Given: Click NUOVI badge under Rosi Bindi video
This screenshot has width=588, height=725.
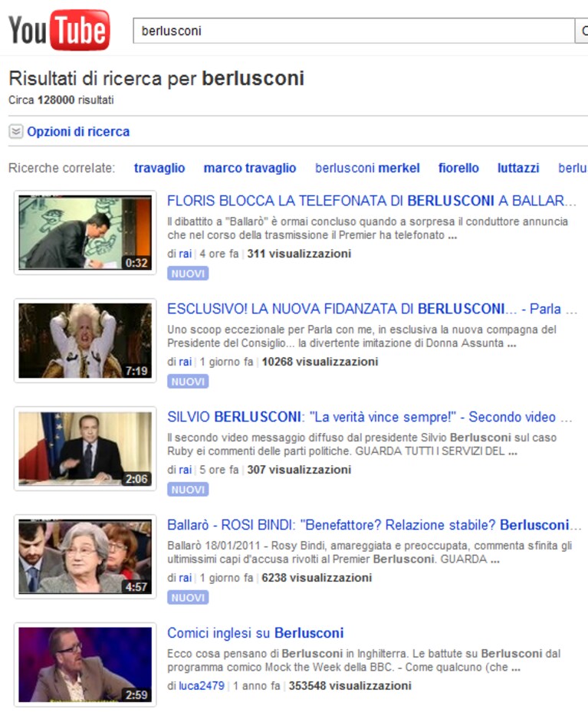Looking at the screenshot, I should [188, 598].
